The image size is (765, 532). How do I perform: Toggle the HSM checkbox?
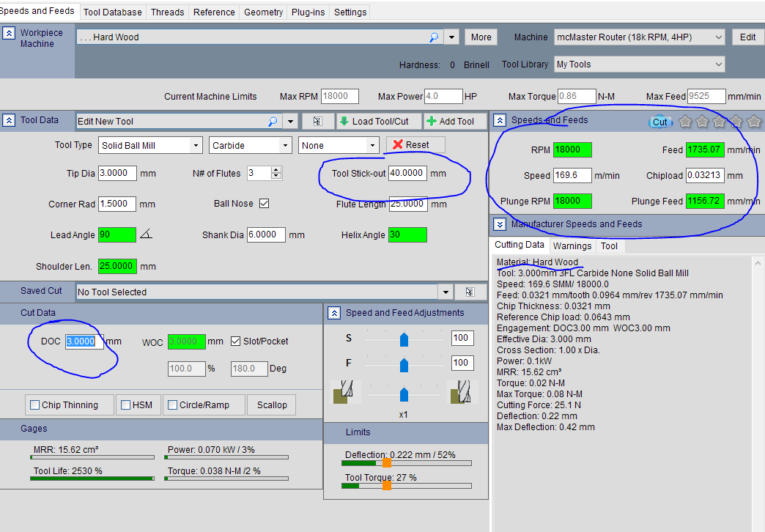pos(126,405)
